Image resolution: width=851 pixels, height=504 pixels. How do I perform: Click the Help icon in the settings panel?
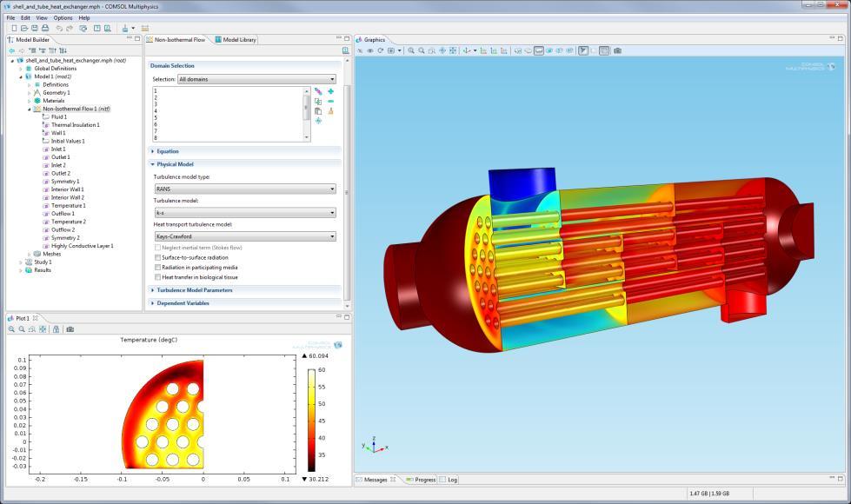345,50
